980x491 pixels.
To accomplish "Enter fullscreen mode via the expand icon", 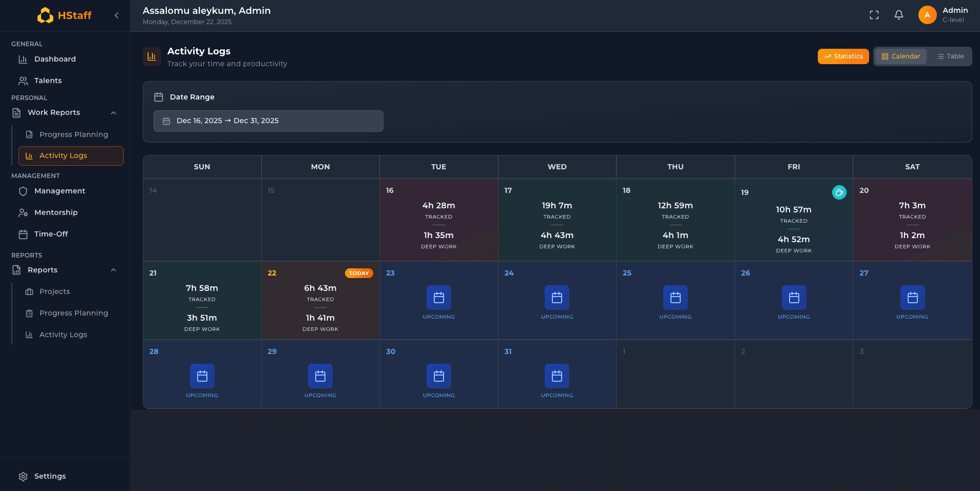I will (x=874, y=15).
